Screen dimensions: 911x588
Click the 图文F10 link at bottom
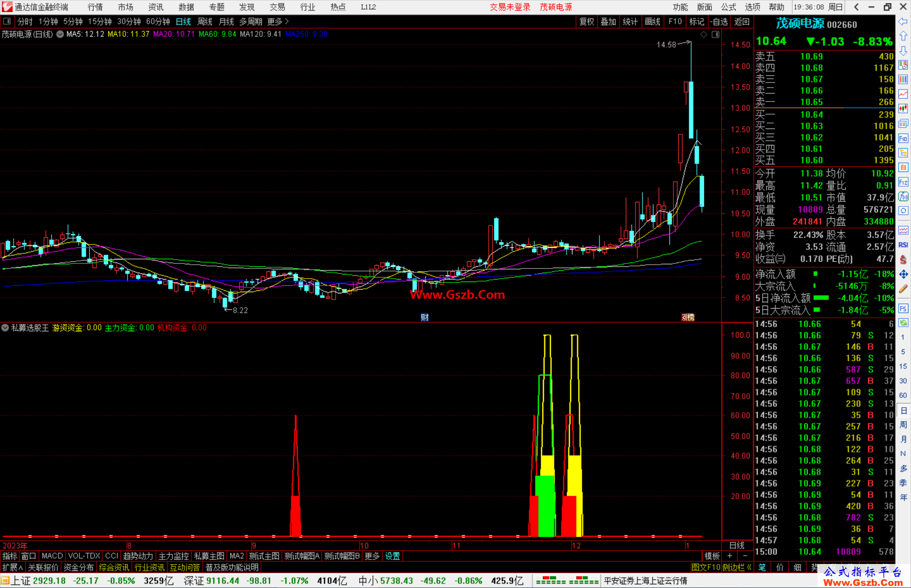706,567
